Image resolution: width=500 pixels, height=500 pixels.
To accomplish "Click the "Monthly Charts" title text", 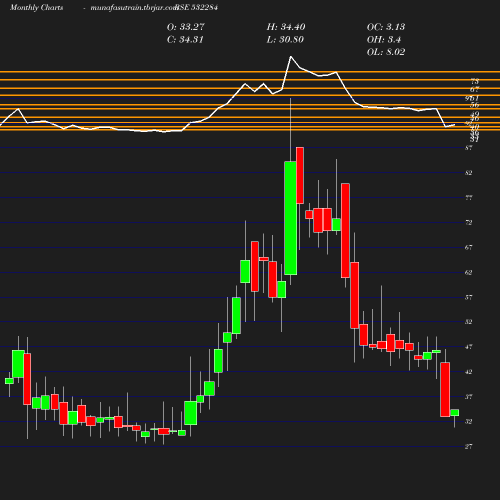I will click(x=37, y=7).
